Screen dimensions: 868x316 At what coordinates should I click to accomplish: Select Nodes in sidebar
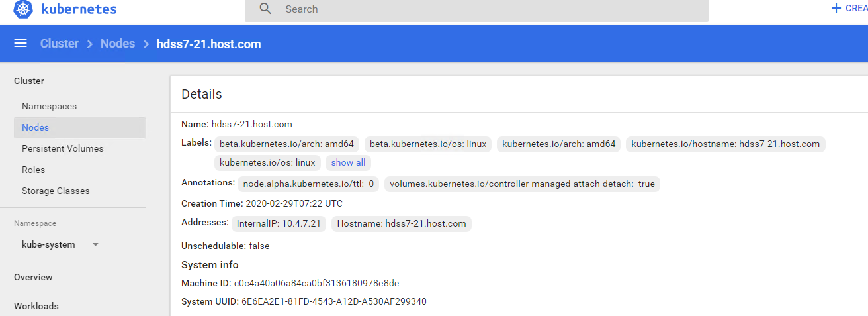[x=36, y=127]
